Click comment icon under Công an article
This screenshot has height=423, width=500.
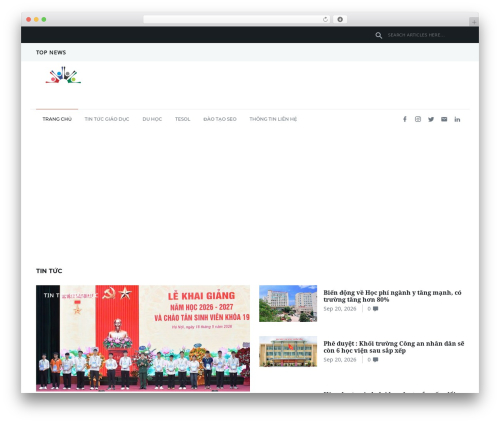pos(375,360)
